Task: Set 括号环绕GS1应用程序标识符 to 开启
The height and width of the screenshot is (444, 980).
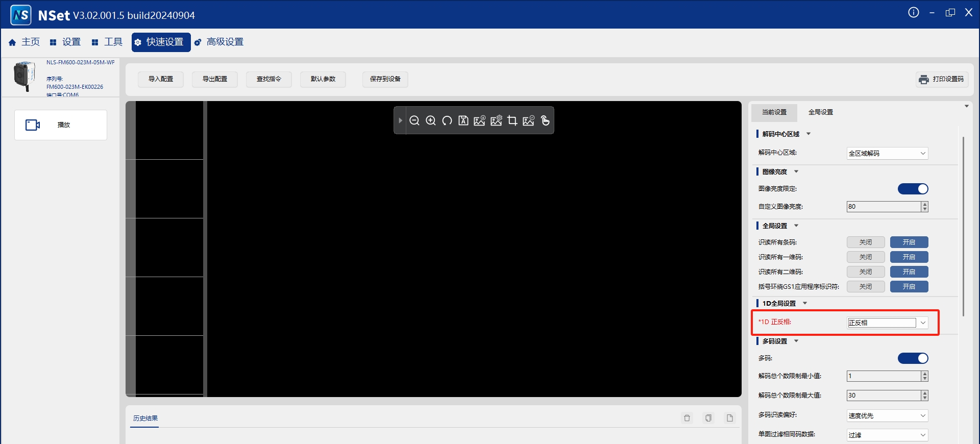Action: 909,287
